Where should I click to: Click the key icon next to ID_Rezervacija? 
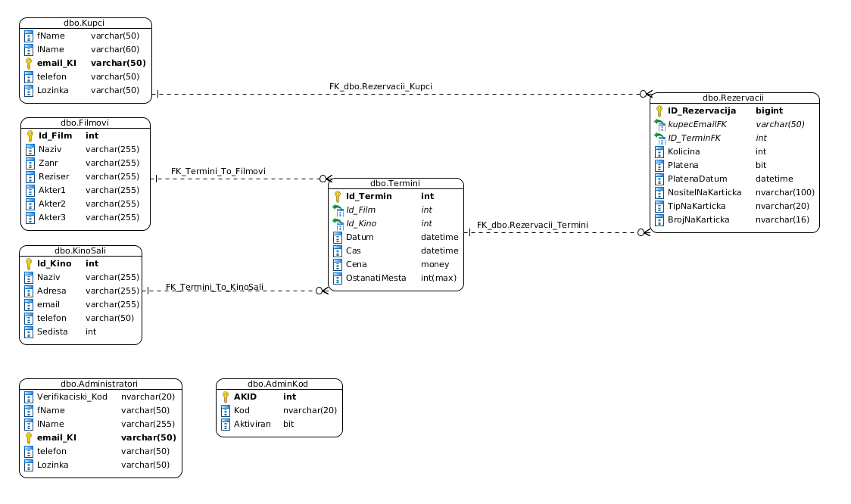point(659,111)
